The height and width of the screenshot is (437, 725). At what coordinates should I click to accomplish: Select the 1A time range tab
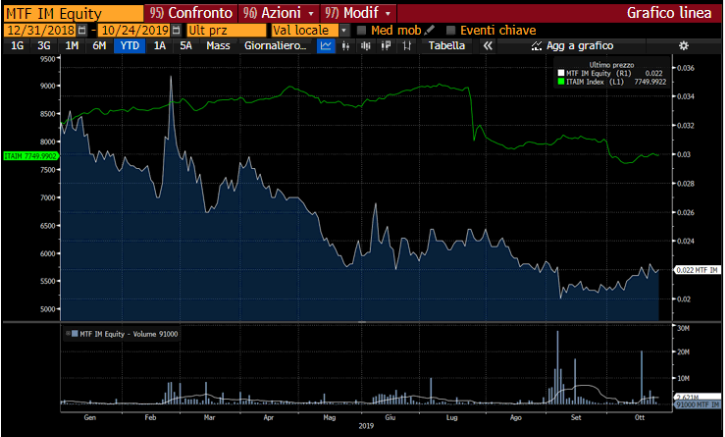coord(160,46)
